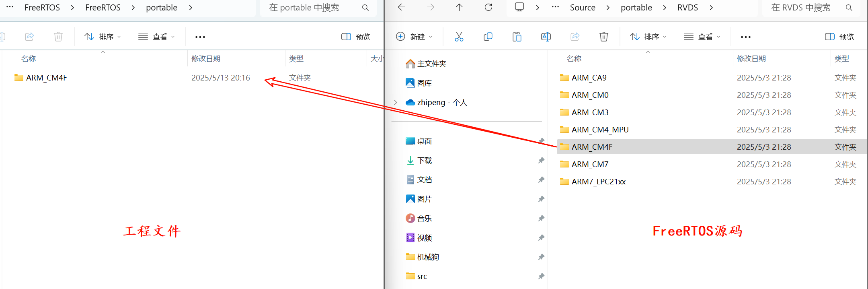Go up one folder level in RVDS window
This screenshot has height=289, width=868.
(x=460, y=7)
